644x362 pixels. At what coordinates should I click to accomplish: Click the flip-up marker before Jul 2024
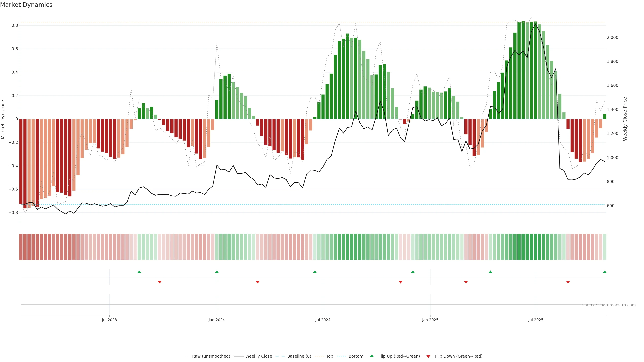(315, 272)
